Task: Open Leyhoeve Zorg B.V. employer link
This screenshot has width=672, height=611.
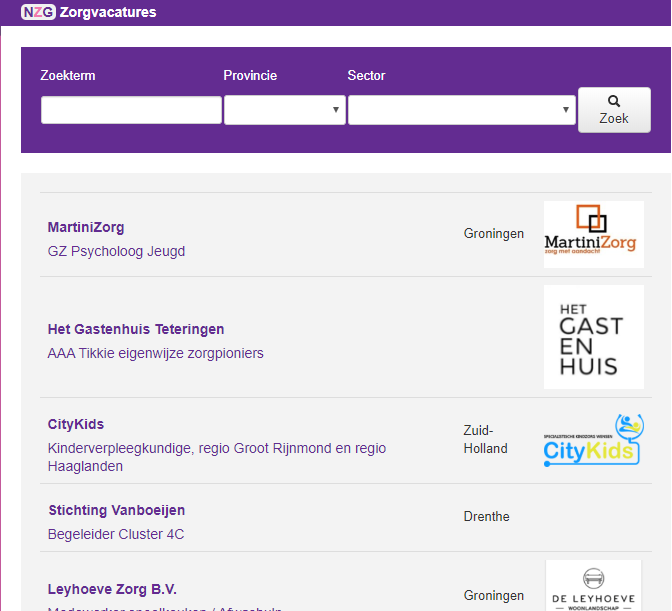Action: [112, 589]
